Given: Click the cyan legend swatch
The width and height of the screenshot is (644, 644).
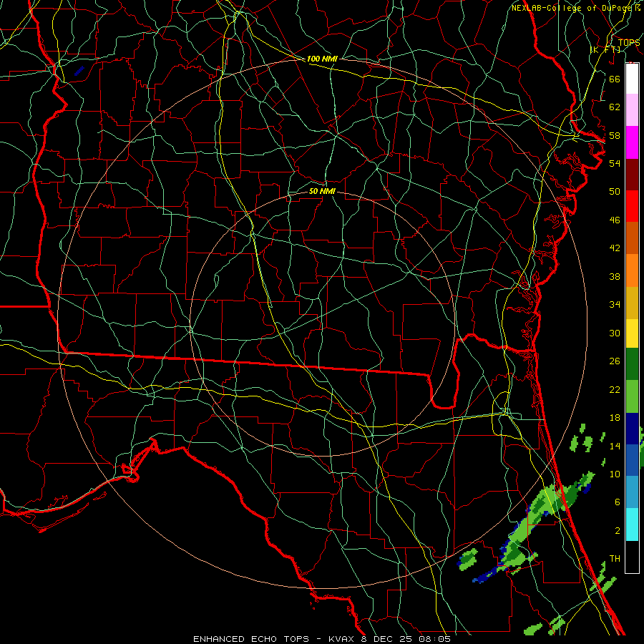Looking at the screenshot, I should coord(632,525).
